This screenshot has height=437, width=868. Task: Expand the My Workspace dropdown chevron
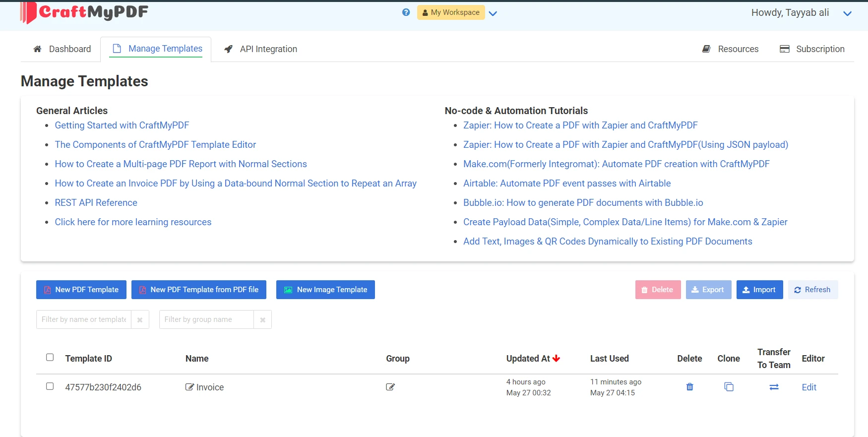pos(493,13)
